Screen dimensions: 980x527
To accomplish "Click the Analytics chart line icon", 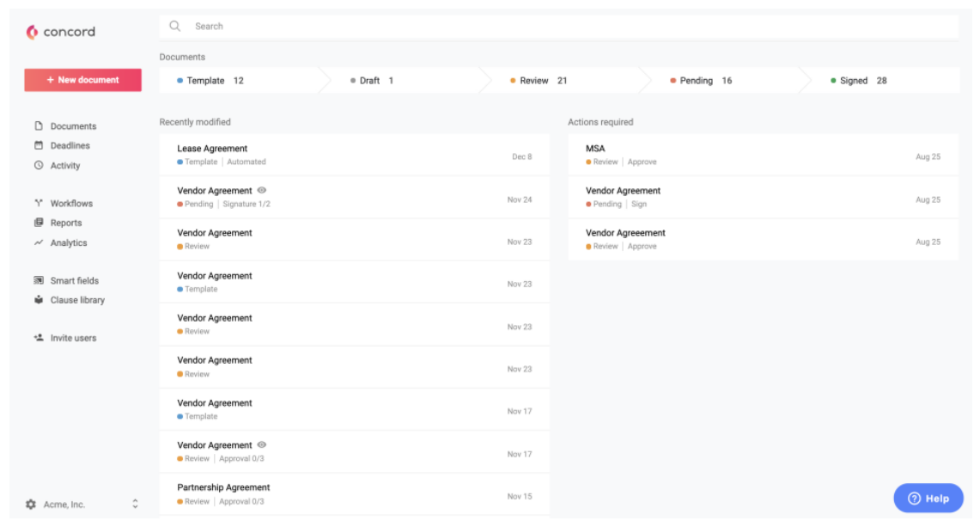I will point(39,242).
